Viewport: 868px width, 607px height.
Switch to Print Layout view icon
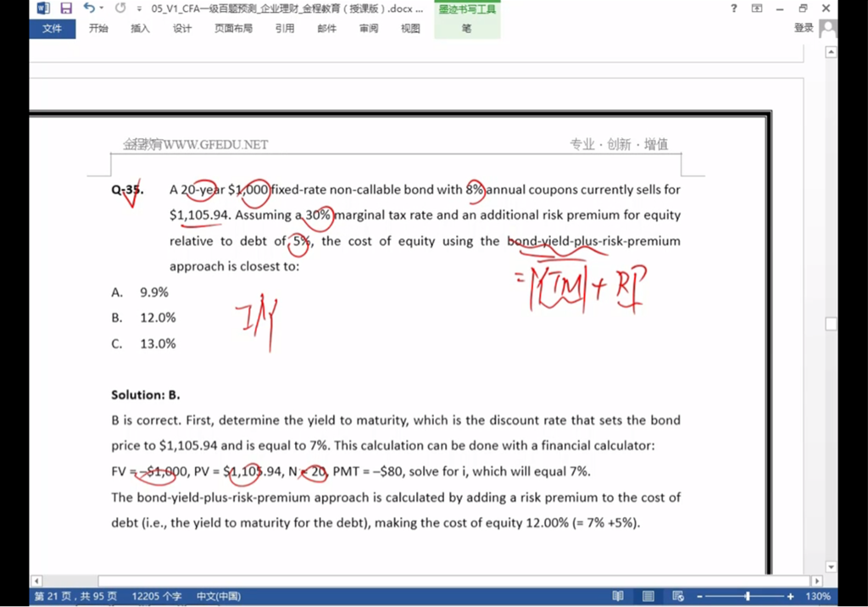point(648,597)
